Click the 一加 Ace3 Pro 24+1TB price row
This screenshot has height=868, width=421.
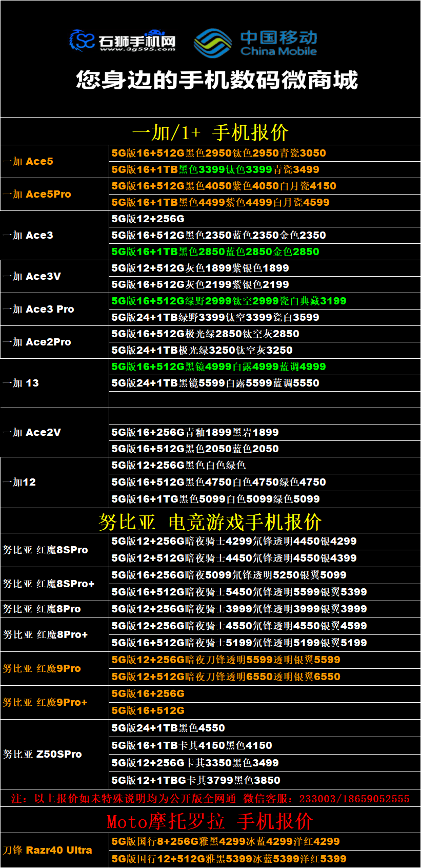pos(215,318)
